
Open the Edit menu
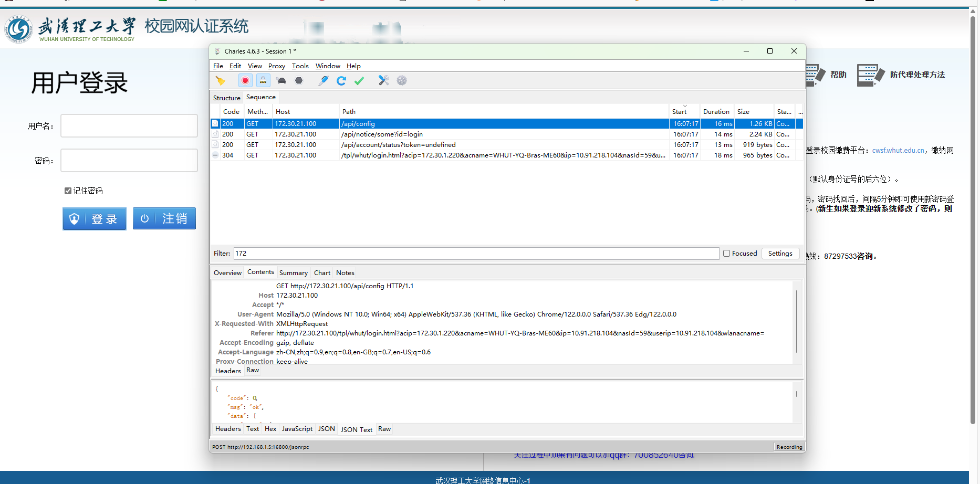(235, 66)
